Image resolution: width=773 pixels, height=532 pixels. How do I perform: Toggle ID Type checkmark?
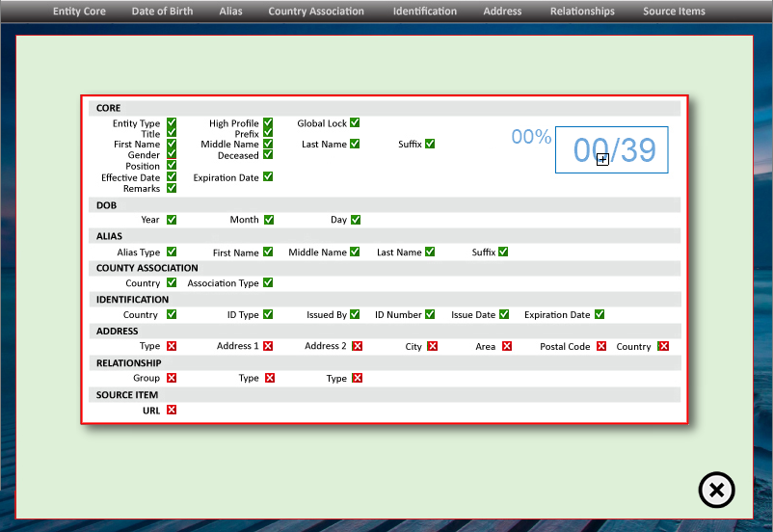coord(268,314)
